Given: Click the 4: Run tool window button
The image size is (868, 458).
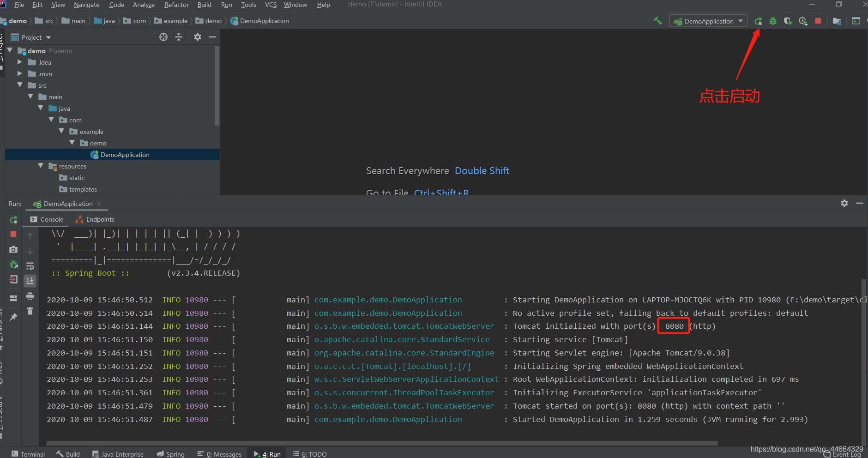Looking at the screenshot, I should point(267,454).
